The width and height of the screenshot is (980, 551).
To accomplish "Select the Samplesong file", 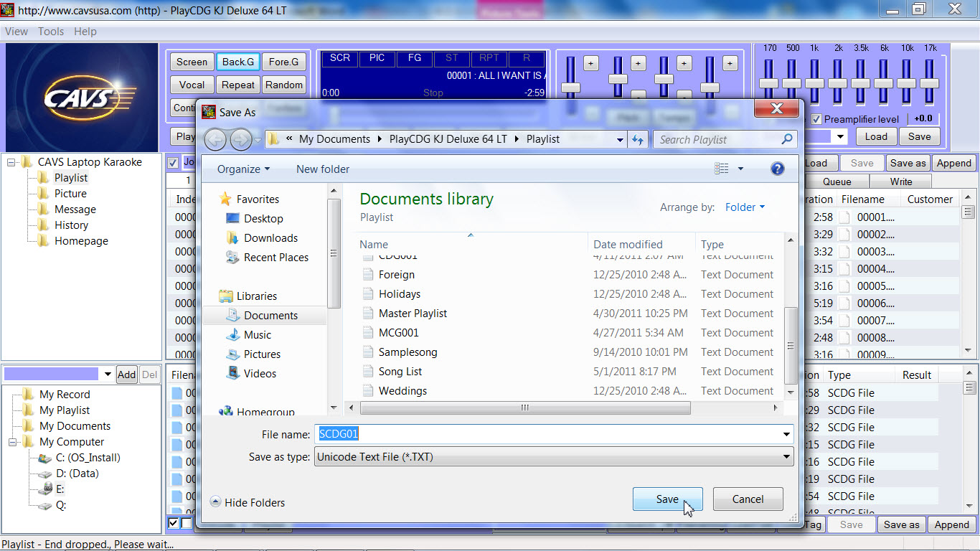I will pyautogui.click(x=408, y=352).
